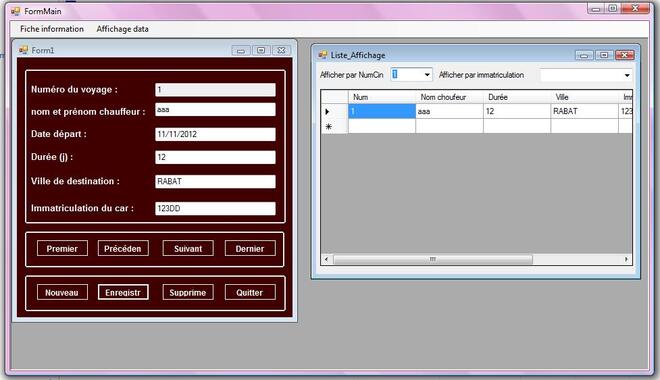Click the grid scrollbar right arrow

click(626, 259)
